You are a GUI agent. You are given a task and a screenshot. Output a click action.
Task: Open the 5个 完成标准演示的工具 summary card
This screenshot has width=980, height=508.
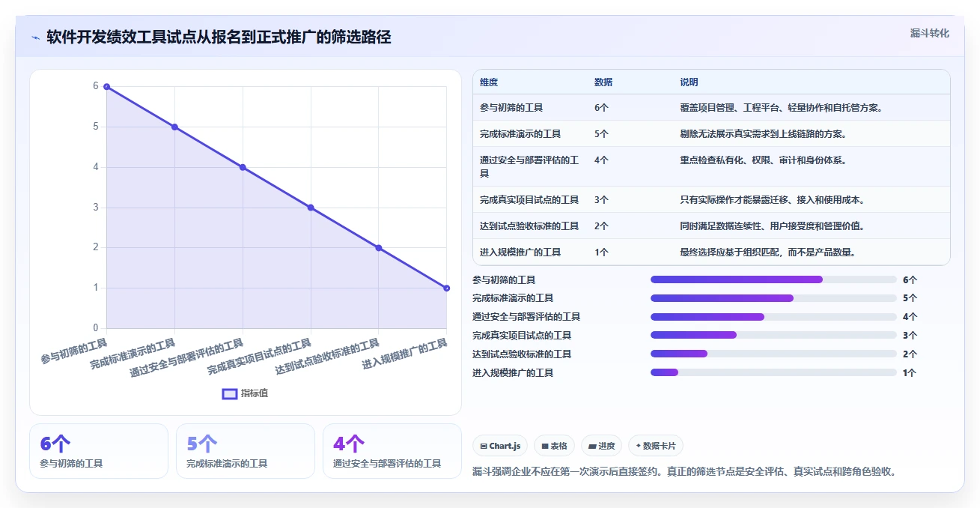click(x=246, y=451)
